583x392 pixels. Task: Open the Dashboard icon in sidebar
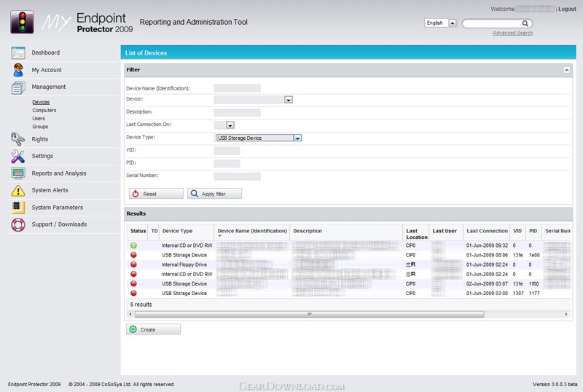tap(17, 52)
